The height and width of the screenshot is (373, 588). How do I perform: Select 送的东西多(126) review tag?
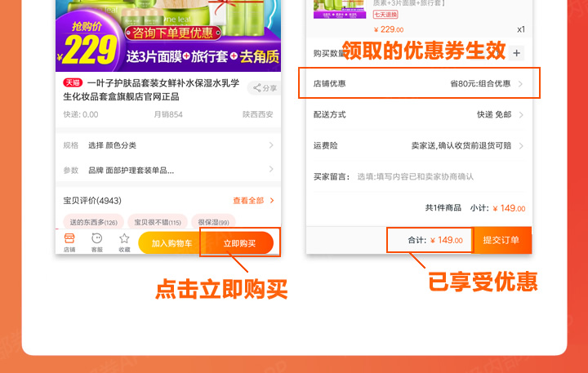[93, 222]
